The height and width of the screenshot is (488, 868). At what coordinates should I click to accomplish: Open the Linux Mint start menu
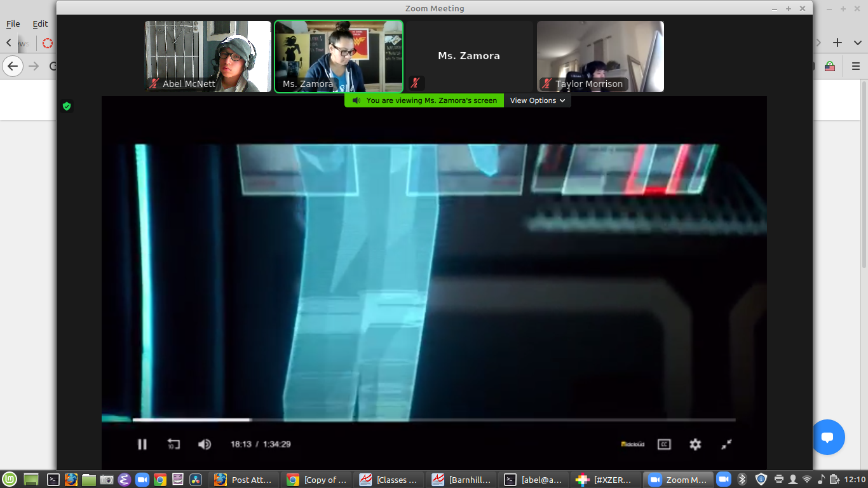click(10, 480)
